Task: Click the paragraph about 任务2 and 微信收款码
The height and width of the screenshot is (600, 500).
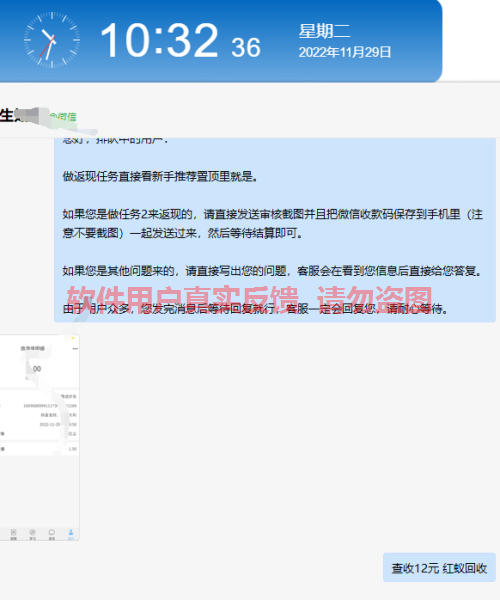Action: [x=273, y=223]
